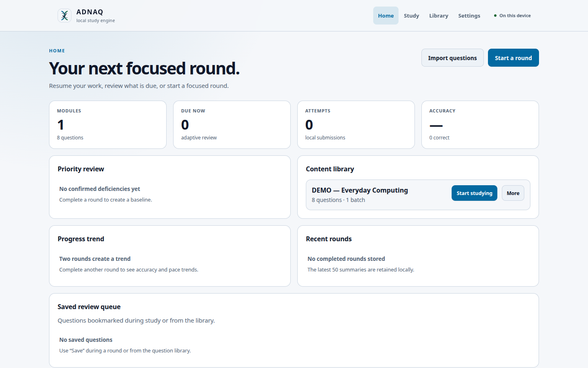Screen dimensions: 588x368
Task: Click the Saved review queue heading
Action: pos(89,307)
